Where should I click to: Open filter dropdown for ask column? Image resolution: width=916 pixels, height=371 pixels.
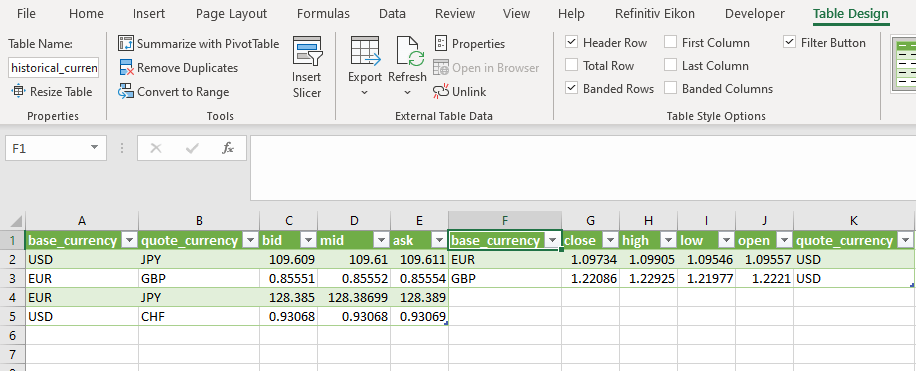[439, 241]
